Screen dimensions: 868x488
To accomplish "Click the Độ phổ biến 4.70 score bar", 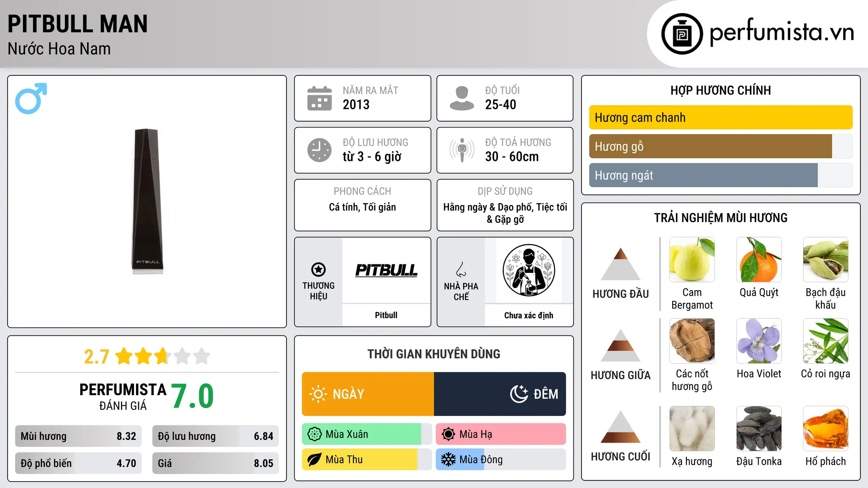I will [x=78, y=463].
